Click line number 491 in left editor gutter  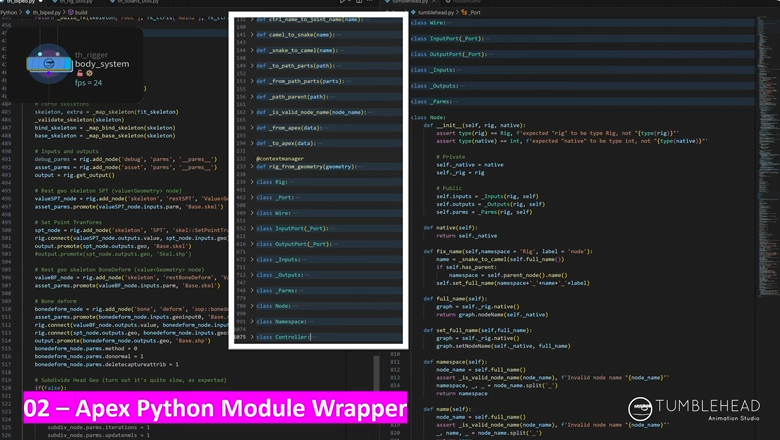pos(6,159)
